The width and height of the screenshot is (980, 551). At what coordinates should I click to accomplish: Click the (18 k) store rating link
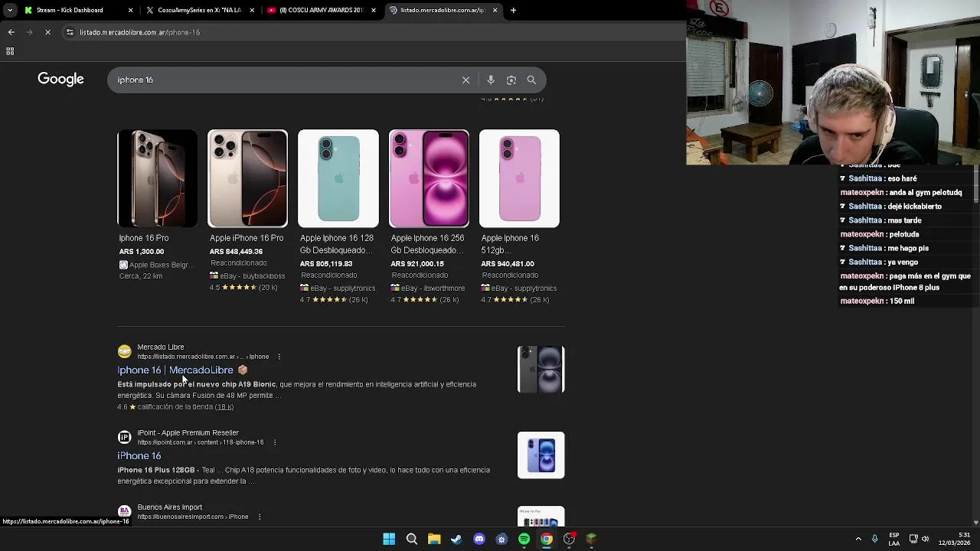pos(224,407)
